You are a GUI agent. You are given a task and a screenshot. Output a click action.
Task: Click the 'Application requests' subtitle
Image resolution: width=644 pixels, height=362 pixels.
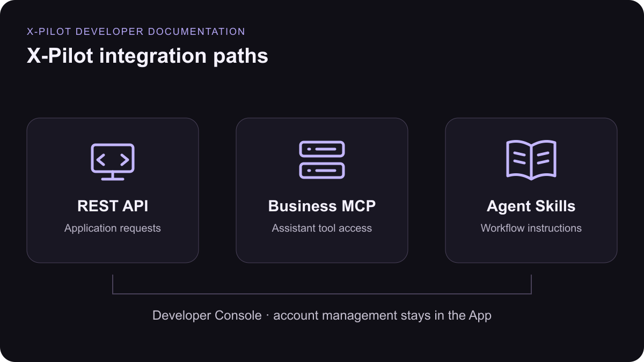coord(113,228)
